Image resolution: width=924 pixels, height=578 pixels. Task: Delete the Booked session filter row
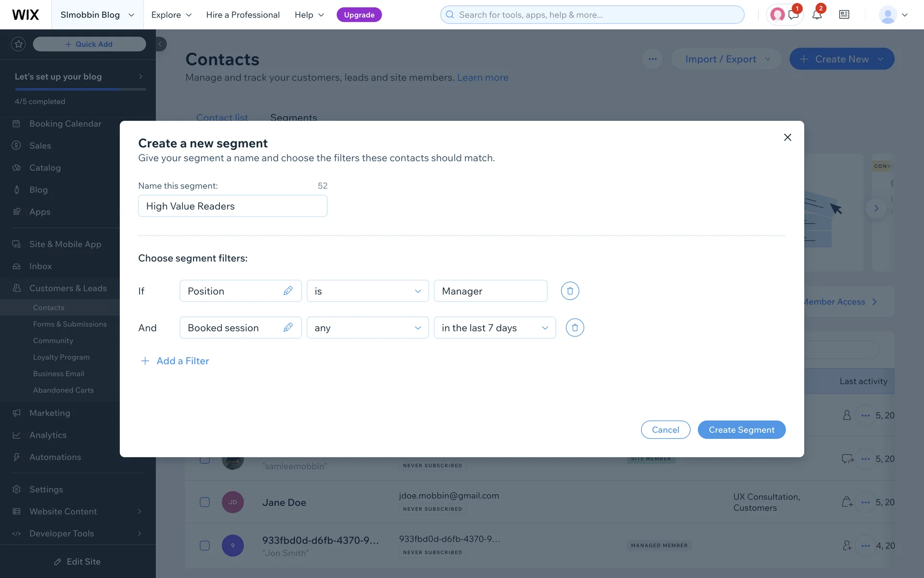point(575,328)
